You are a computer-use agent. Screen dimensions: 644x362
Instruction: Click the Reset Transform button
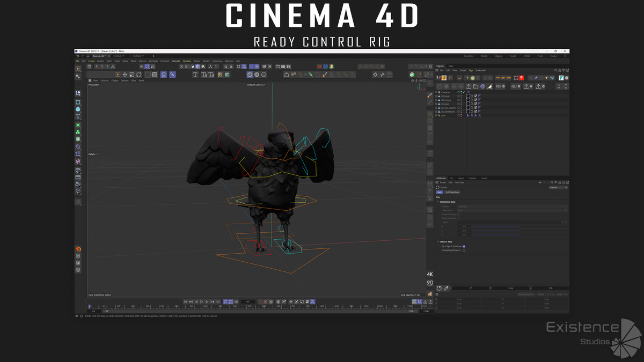click(526, 294)
